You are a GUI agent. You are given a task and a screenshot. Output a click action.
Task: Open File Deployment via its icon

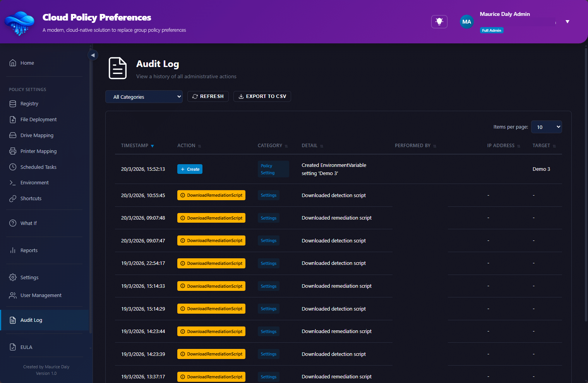[13, 120]
